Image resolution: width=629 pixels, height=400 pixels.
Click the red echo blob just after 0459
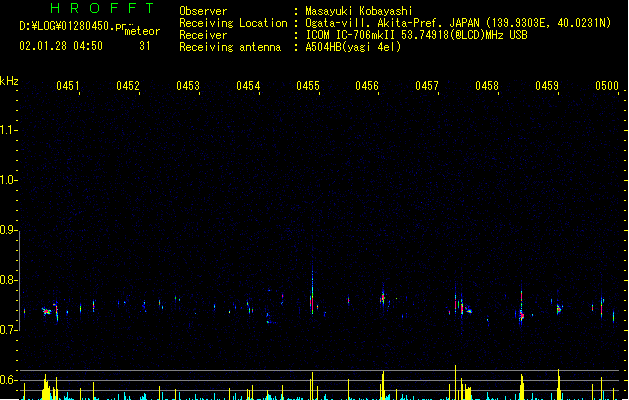point(559,310)
